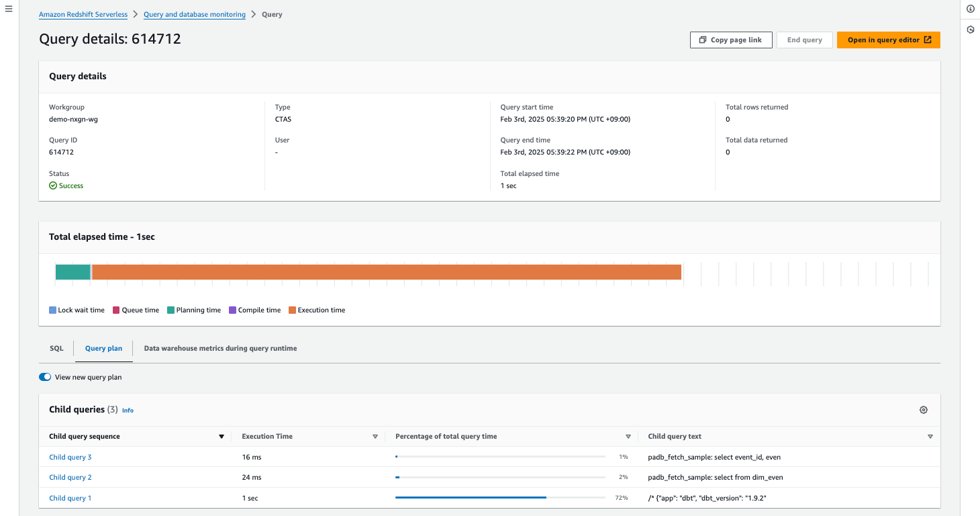The width and height of the screenshot is (980, 516).
Task: Click the green Success status icon
Action: click(53, 185)
